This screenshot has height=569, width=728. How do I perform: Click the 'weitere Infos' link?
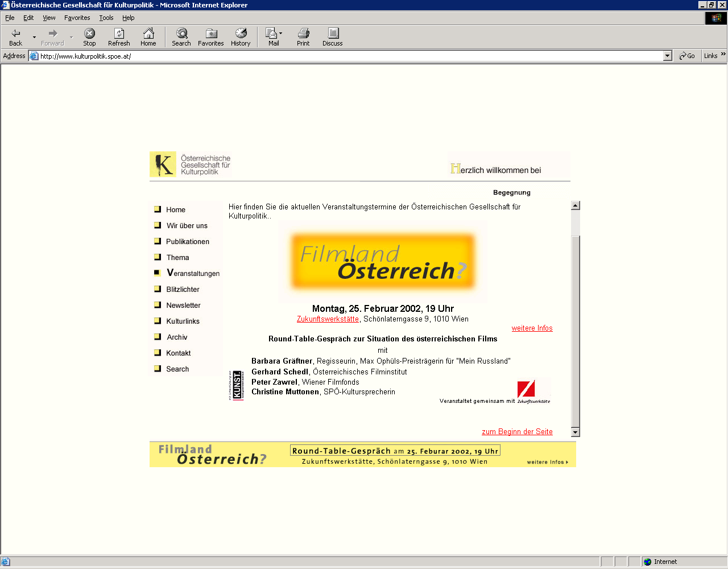[532, 328]
